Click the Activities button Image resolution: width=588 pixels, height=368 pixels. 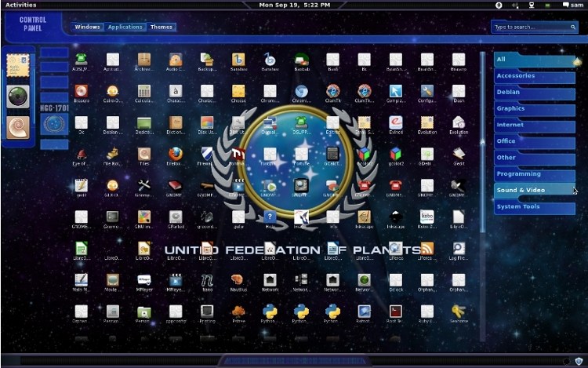pyautogui.click(x=20, y=5)
